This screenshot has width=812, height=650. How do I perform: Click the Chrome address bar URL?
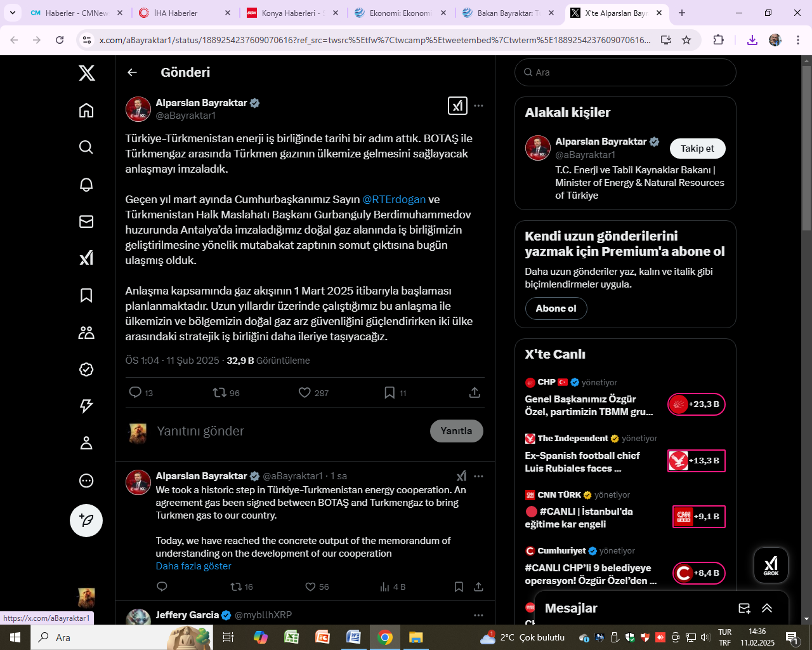(x=375, y=40)
